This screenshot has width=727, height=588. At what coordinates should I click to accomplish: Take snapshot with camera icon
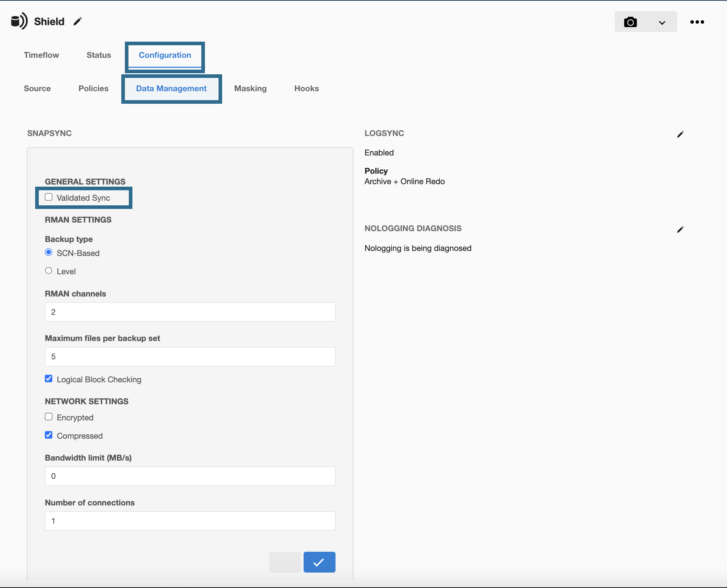click(630, 22)
